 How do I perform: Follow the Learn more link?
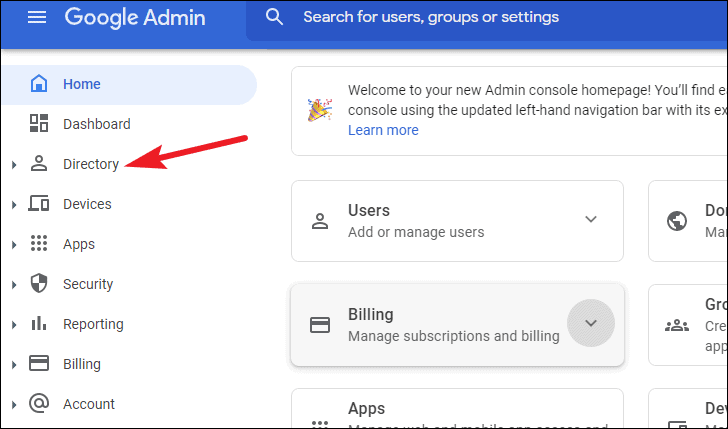(383, 130)
